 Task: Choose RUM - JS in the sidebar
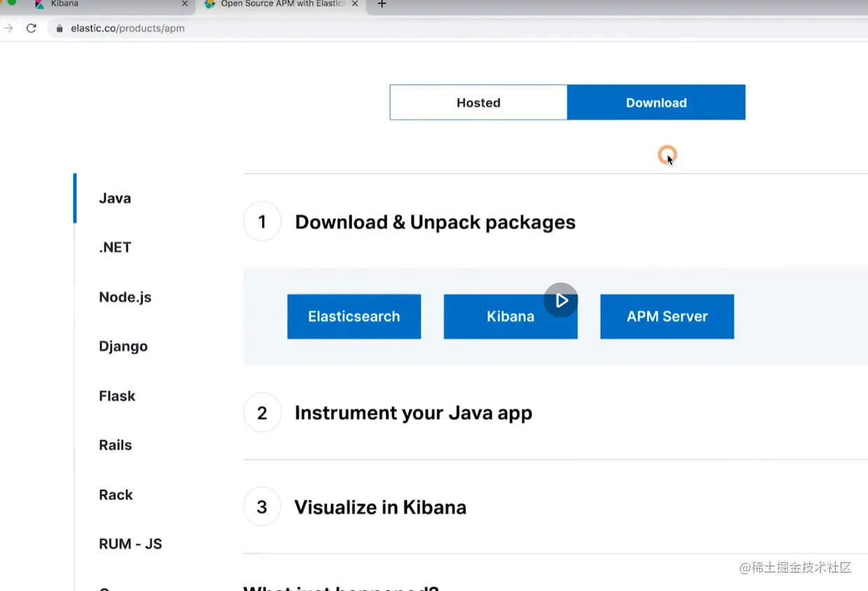(130, 544)
